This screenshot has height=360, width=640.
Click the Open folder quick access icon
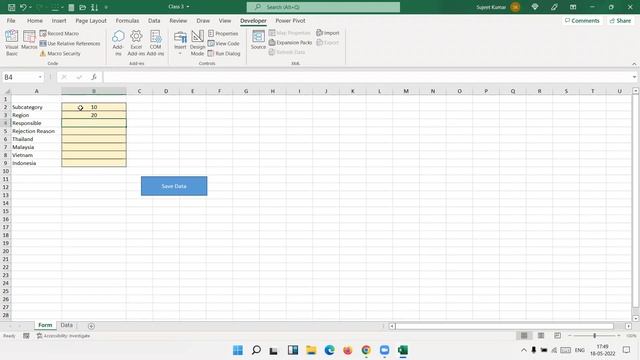[x=82, y=7]
